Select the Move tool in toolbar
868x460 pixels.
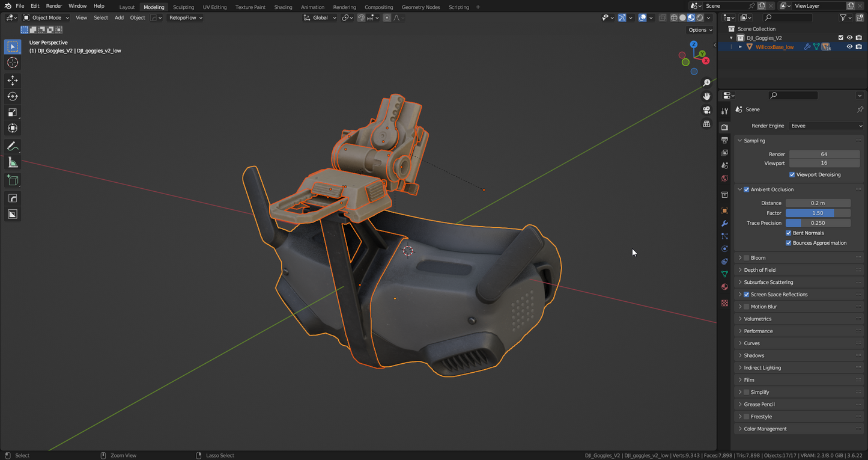[x=13, y=81]
